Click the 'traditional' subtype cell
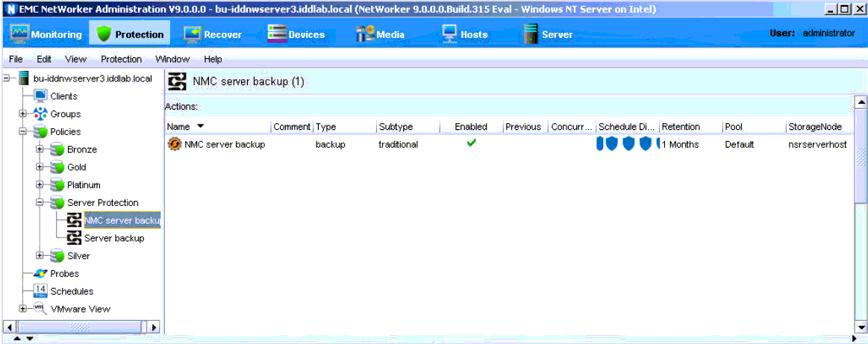The image size is (868, 344). coord(398,144)
